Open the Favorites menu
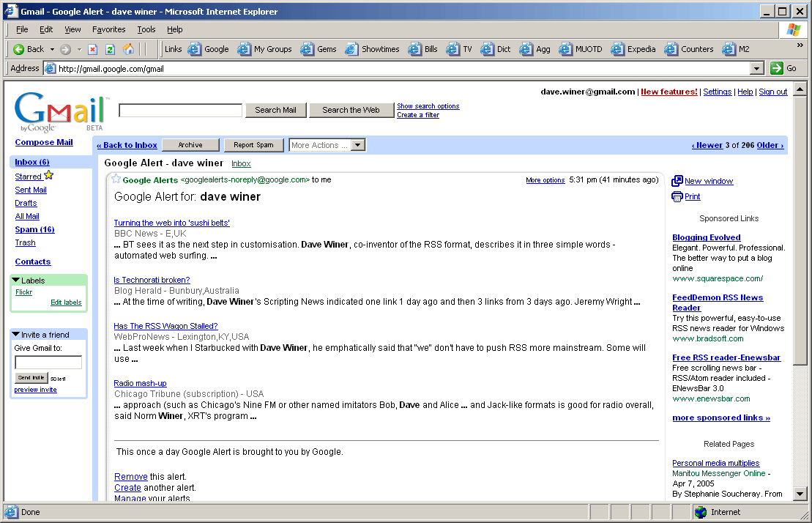The width and height of the screenshot is (812, 523). point(108,29)
